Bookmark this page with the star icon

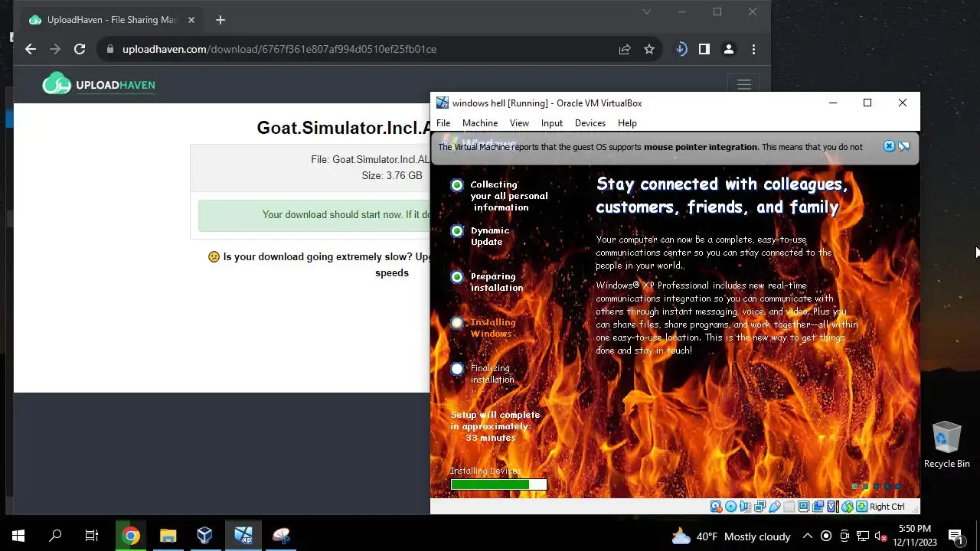coord(649,49)
